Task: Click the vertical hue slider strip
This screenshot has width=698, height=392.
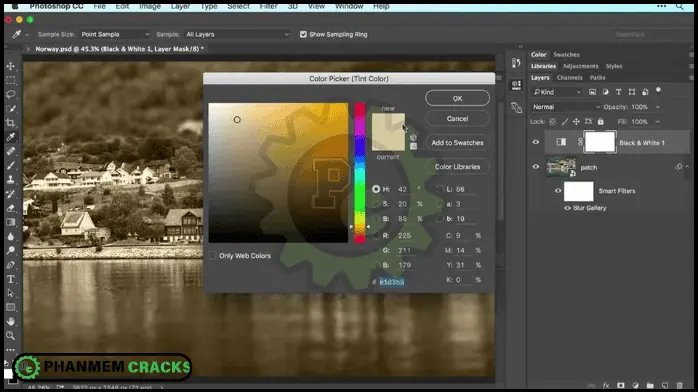Action: pyautogui.click(x=360, y=173)
